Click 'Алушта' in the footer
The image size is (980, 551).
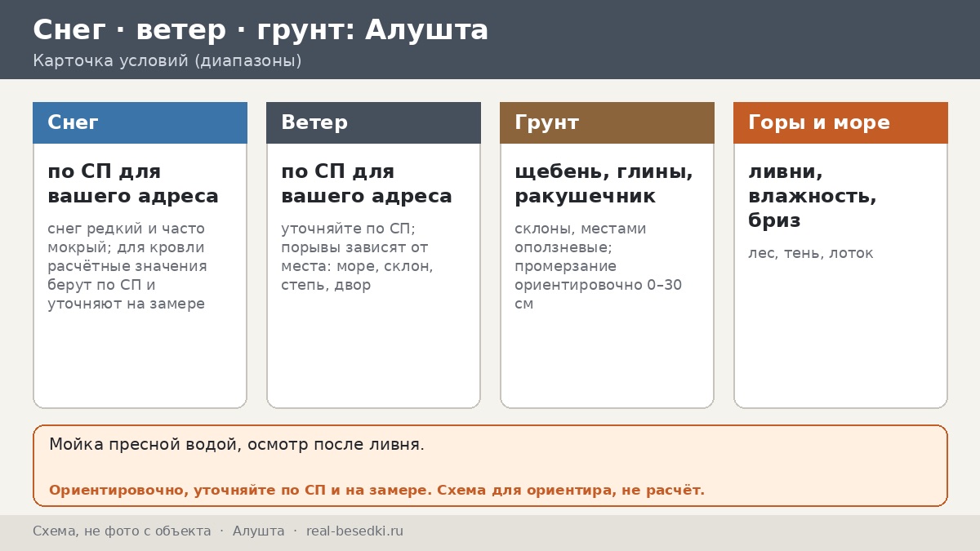click(x=259, y=531)
